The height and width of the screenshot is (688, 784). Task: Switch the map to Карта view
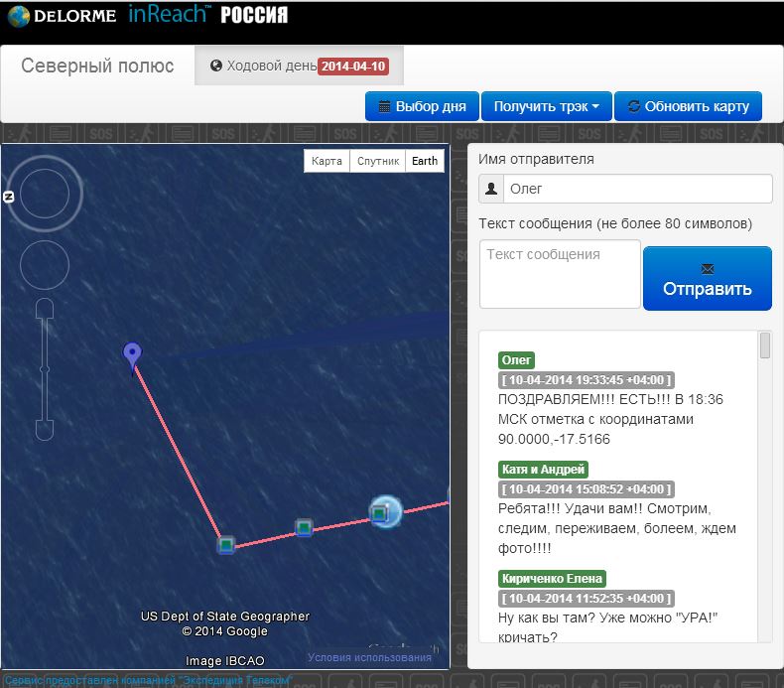327,162
